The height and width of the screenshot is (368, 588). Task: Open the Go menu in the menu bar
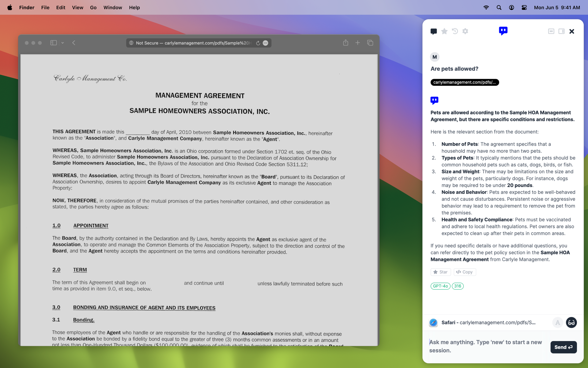click(x=93, y=7)
